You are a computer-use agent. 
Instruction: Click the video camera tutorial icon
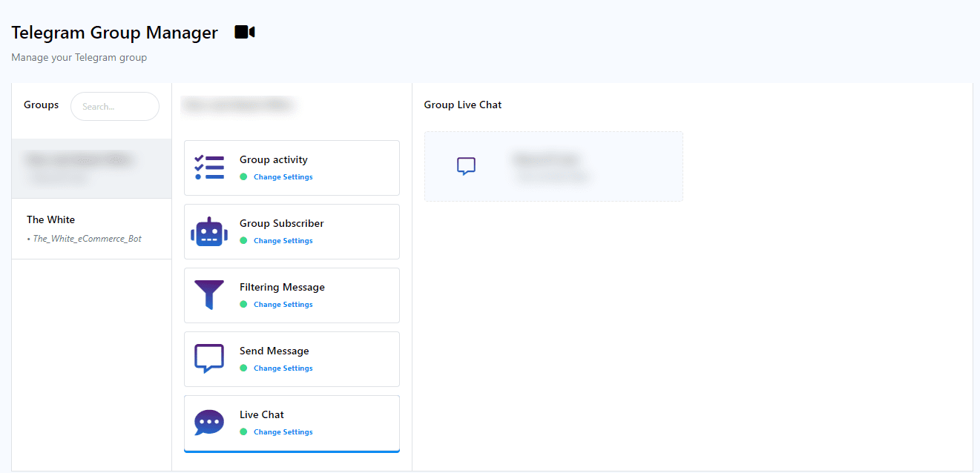tap(244, 33)
